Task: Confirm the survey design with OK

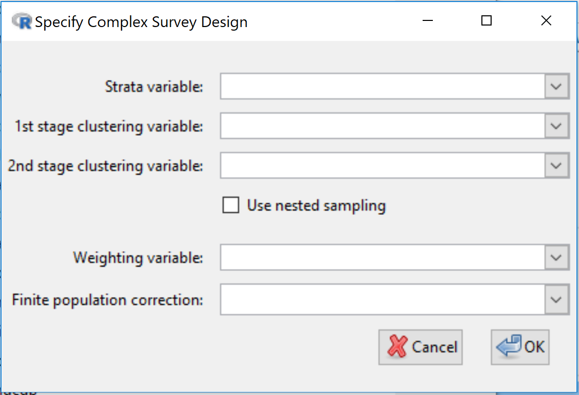Action: tap(520, 347)
